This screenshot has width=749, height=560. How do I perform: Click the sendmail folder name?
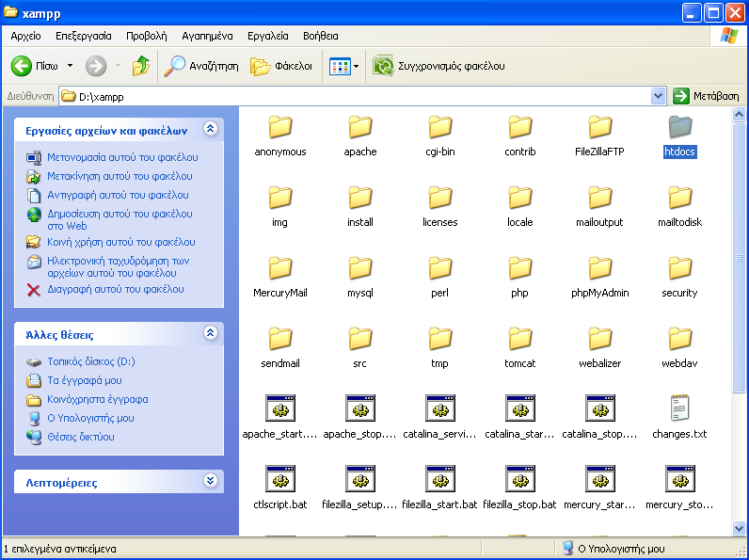click(279, 363)
